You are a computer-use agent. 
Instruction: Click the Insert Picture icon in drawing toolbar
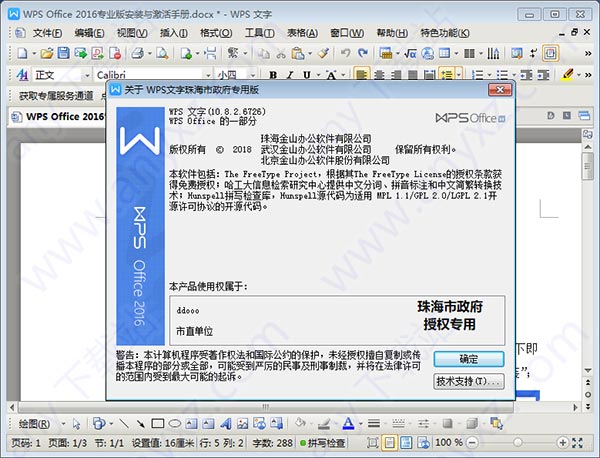[243, 423]
